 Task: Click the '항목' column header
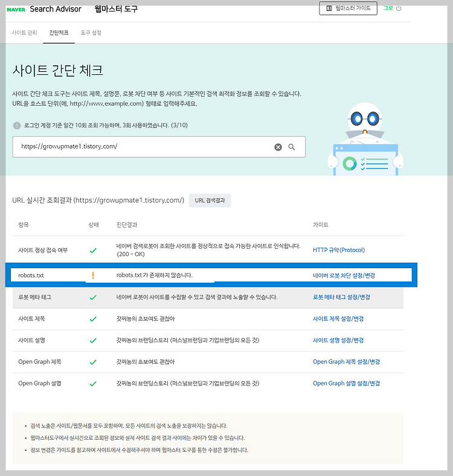tap(24, 225)
